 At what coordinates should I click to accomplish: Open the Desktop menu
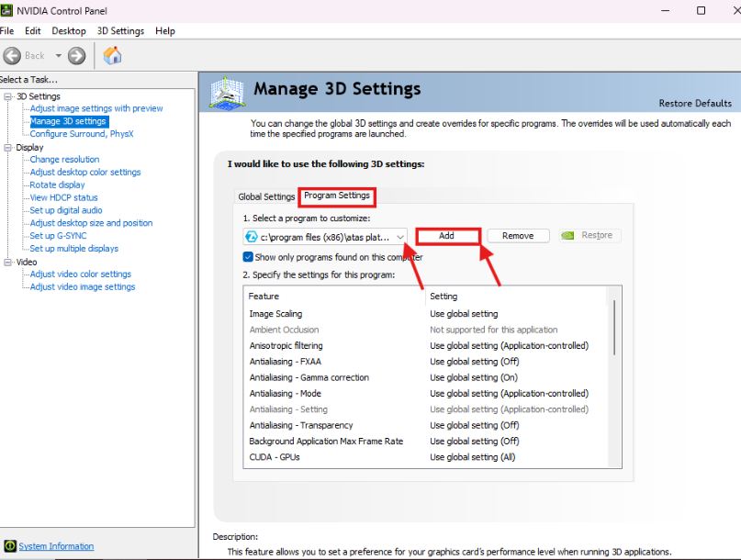coord(69,30)
